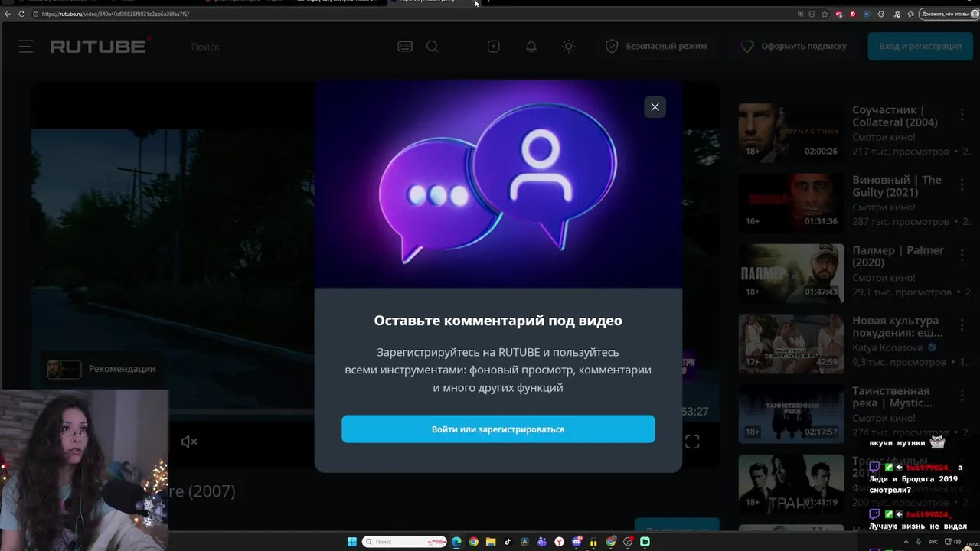
Task: Open Соучастник | Collateral (2004) thumbnail
Action: [791, 133]
